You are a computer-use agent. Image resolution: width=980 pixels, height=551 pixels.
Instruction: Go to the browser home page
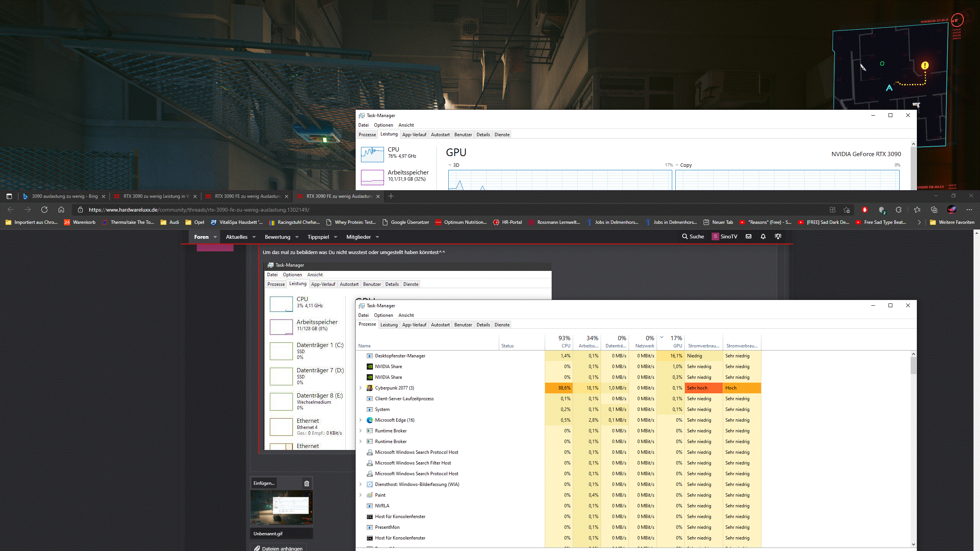pos(61,210)
